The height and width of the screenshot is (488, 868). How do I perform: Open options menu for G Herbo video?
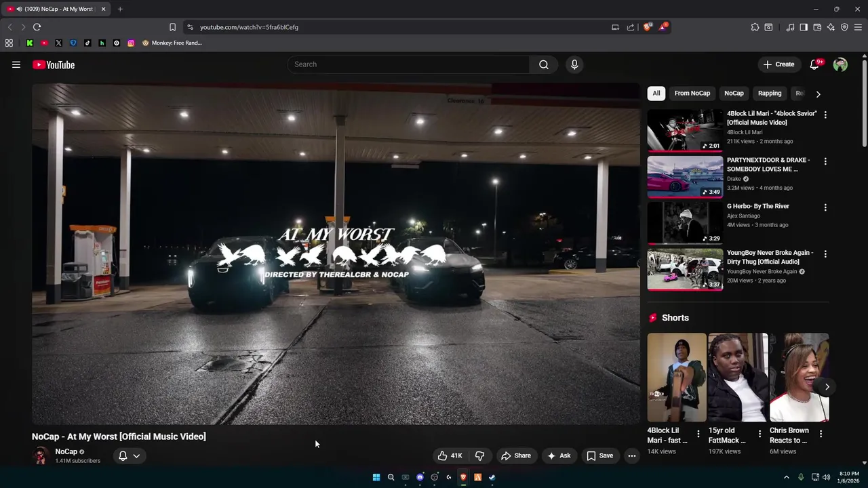[825, 207]
